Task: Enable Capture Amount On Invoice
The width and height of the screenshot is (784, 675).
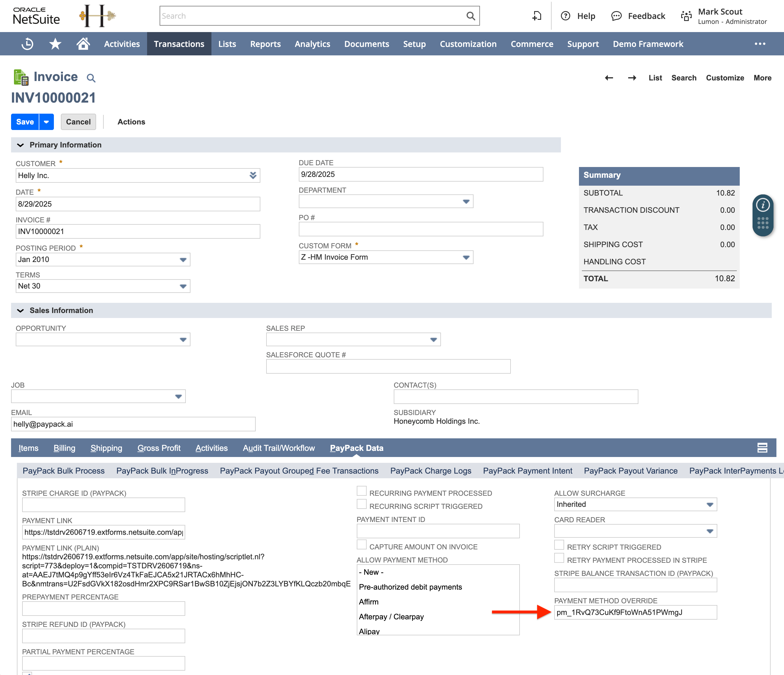Action: click(x=361, y=544)
